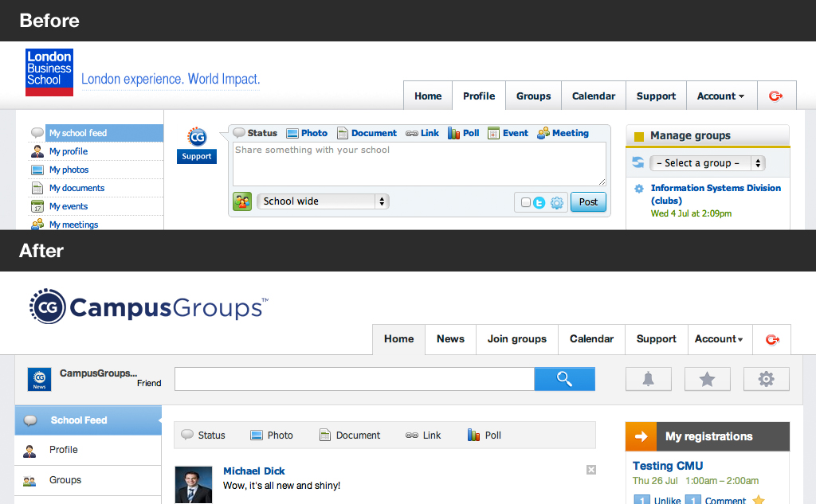
Task: Choose Link post type in Before composer
Action: click(x=422, y=133)
